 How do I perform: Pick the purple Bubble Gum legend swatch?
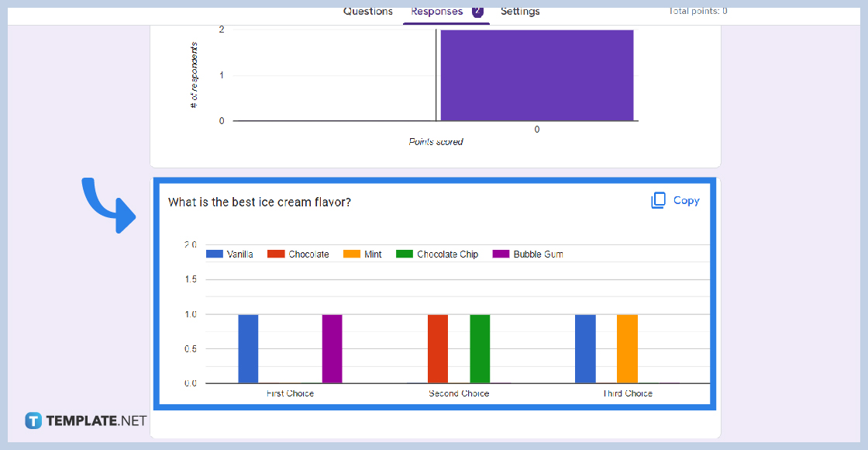click(x=501, y=254)
